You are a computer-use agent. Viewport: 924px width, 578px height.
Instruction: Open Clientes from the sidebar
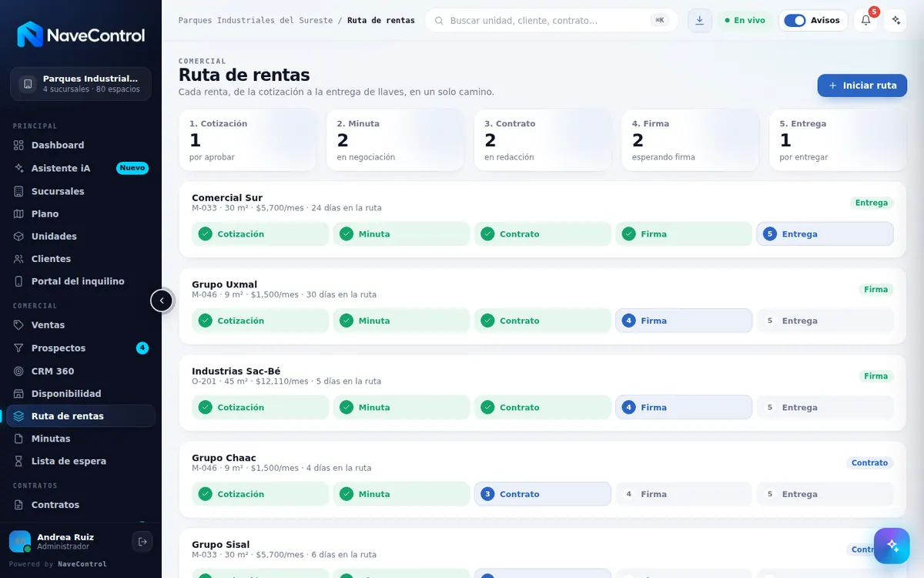tap(81, 259)
